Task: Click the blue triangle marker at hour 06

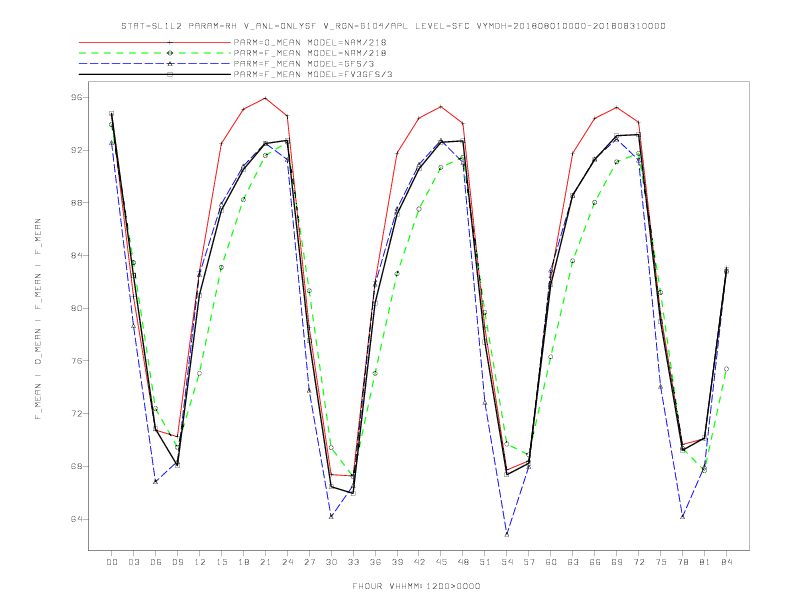Action: 156,482
